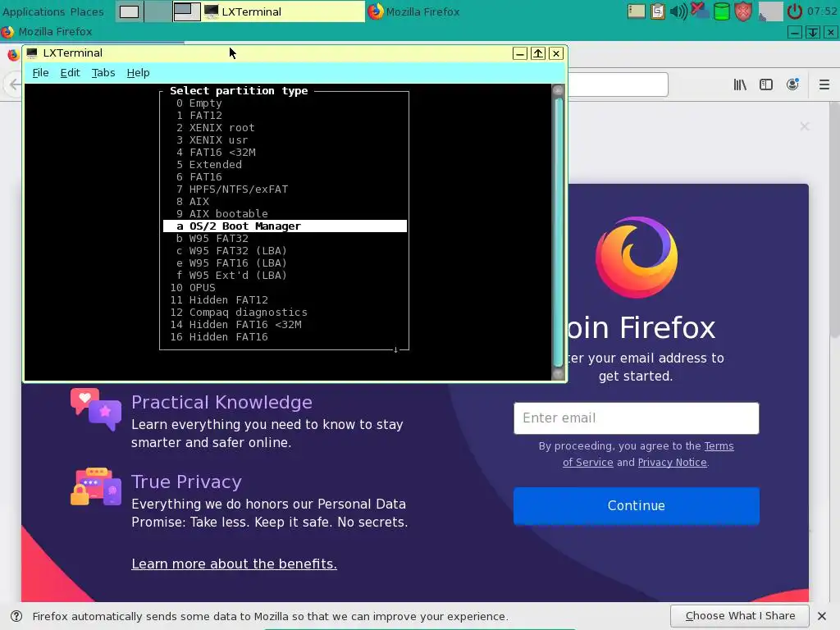Image resolution: width=840 pixels, height=630 pixels.
Task: Click the True Privacy lock illustration icon
Action: click(x=96, y=486)
